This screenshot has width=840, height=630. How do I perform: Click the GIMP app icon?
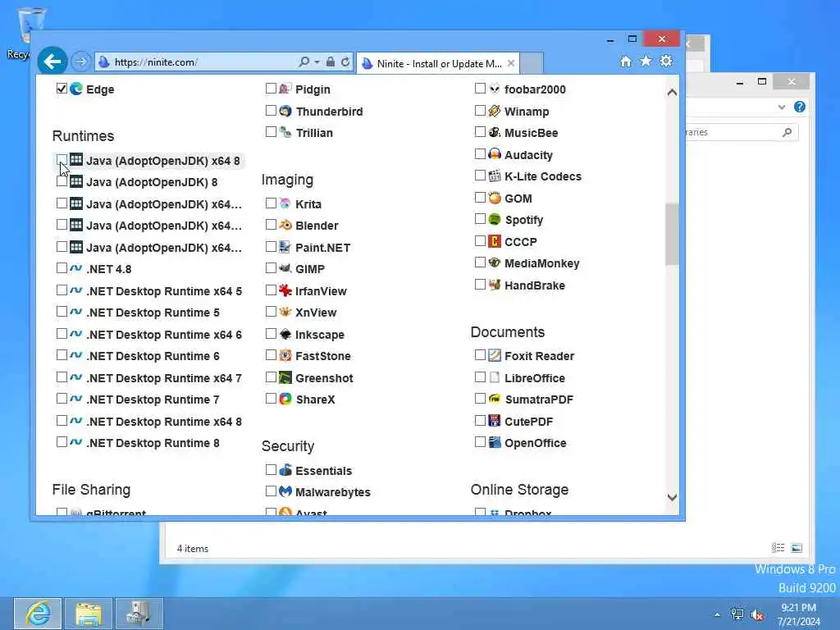click(x=285, y=268)
